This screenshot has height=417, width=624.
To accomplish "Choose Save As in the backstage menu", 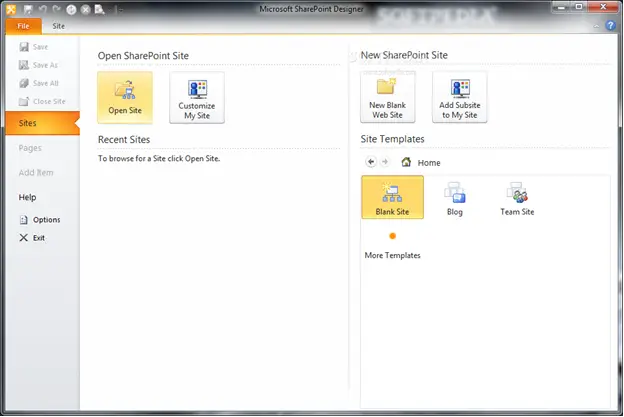I will 45,65.
